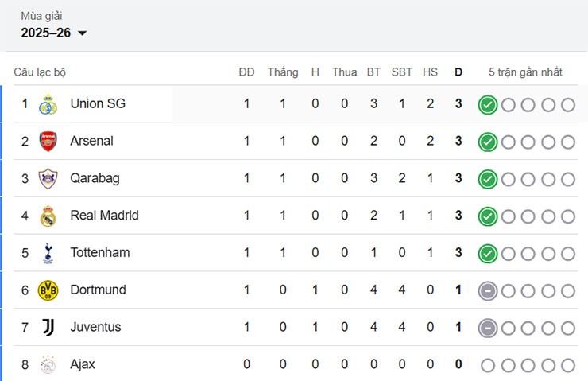Click Dortmund's grey draw indicator

coord(488,290)
